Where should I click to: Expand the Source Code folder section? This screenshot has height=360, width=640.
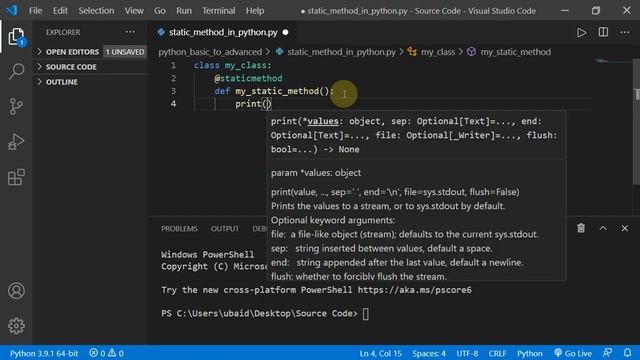click(x=71, y=67)
